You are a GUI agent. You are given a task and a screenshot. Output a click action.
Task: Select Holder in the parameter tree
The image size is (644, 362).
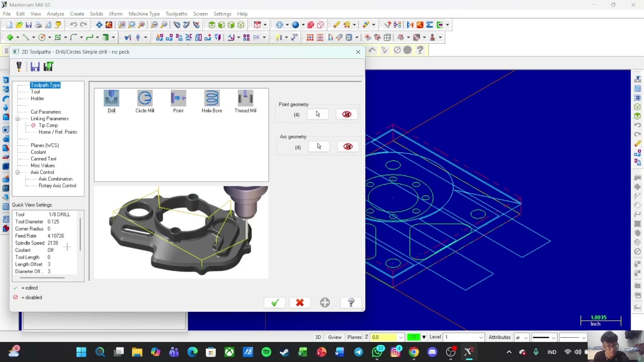37,99
